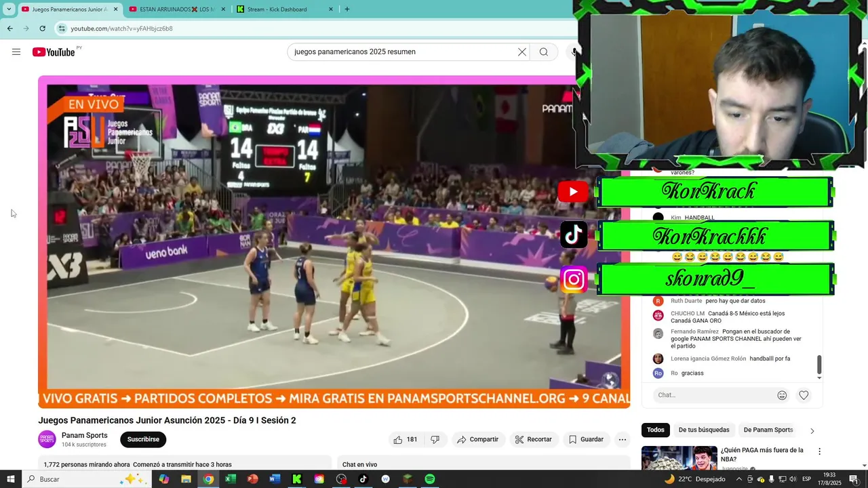Open the tab search dropdown arrow
The height and width of the screenshot is (488, 868).
[9, 9]
